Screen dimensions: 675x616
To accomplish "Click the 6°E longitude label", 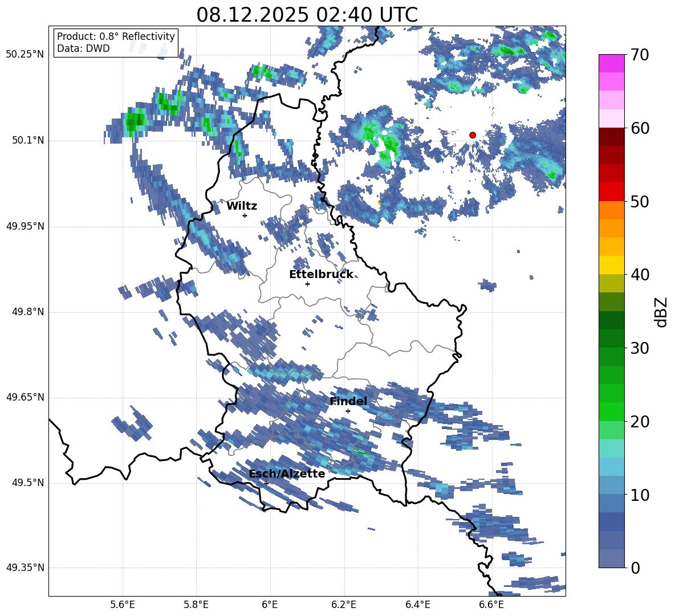I will coord(270,605).
